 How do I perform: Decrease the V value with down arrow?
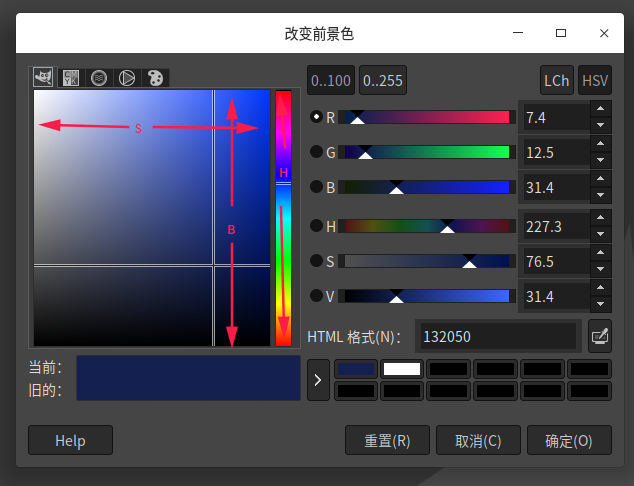click(x=600, y=304)
